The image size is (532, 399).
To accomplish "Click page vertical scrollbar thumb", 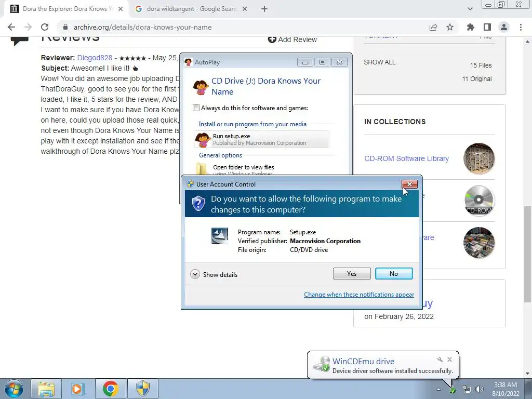I will pyautogui.click(x=527, y=254).
